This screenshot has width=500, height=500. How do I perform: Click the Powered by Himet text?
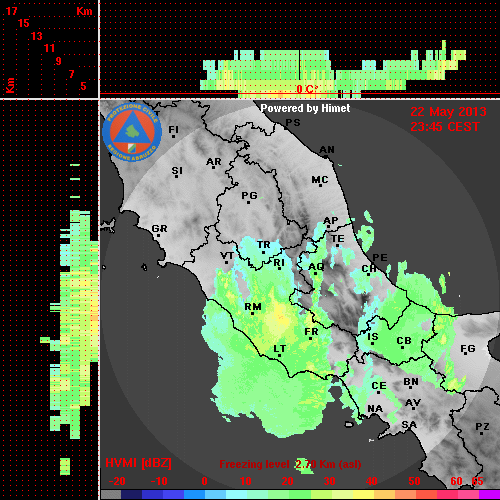coord(305,108)
